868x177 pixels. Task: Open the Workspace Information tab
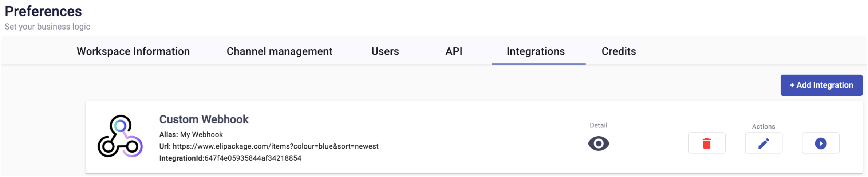point(133,51)
